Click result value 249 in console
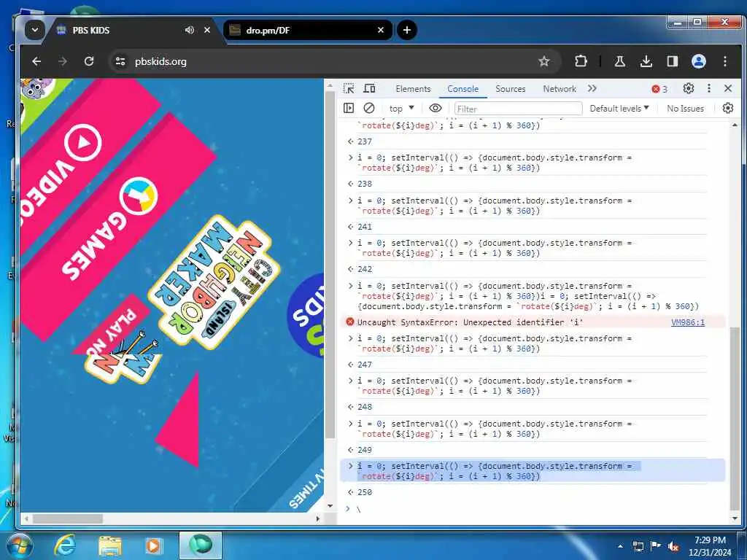The height and width of the screenshot is (560, 747). [365, 450]
